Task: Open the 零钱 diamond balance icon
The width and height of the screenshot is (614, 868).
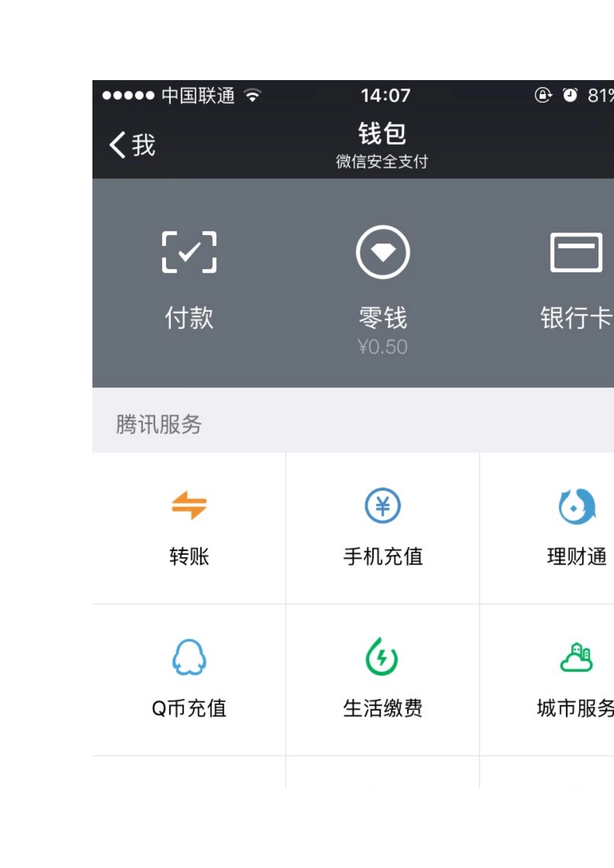Action: pyautogui.click(x=383, y=252)
